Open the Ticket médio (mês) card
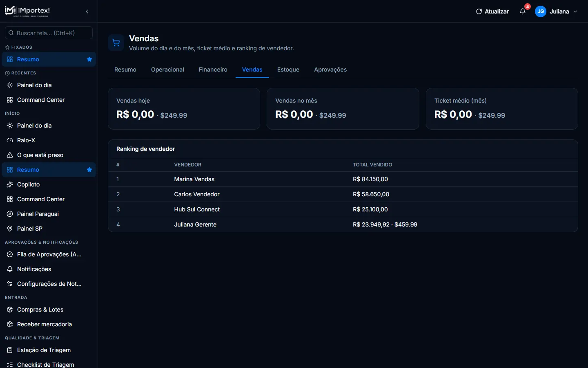This screenshot has width=588, height=368. tap(502, 109)
